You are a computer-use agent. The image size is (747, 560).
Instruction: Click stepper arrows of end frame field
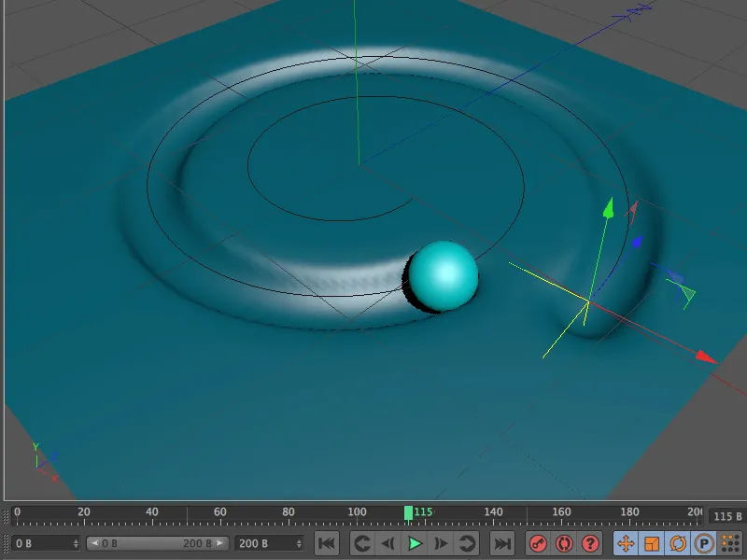coord(299,543)
